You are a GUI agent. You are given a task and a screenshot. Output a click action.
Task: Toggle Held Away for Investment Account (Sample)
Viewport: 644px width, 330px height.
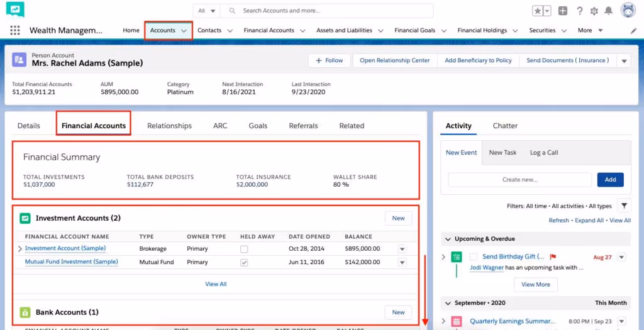click(244, 249)
